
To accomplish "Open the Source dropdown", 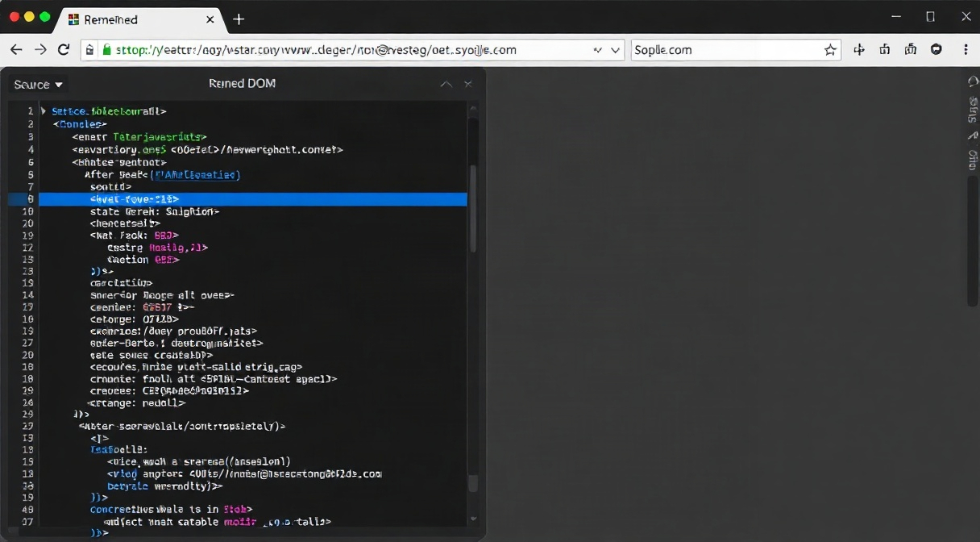I will pos(39,84).
